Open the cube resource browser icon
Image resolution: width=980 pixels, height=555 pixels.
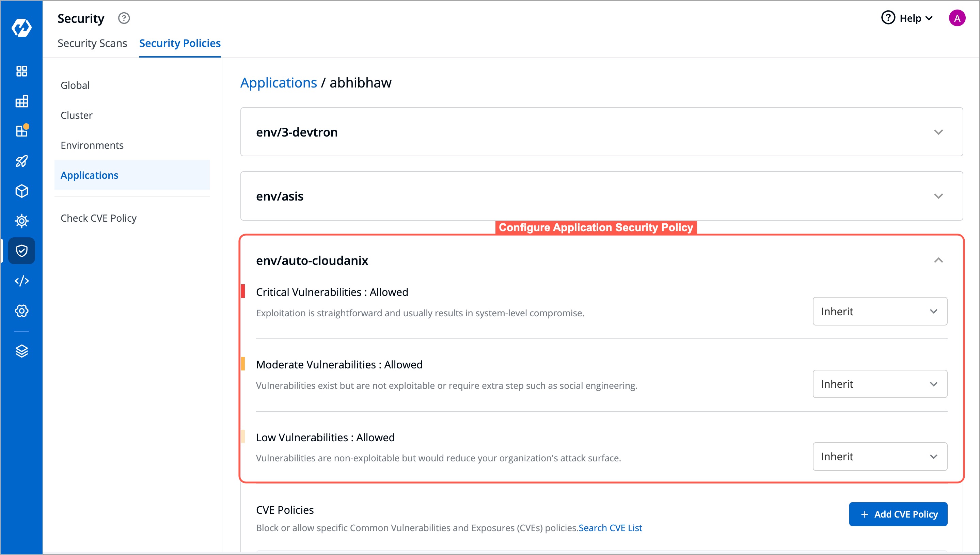[21, 191]
